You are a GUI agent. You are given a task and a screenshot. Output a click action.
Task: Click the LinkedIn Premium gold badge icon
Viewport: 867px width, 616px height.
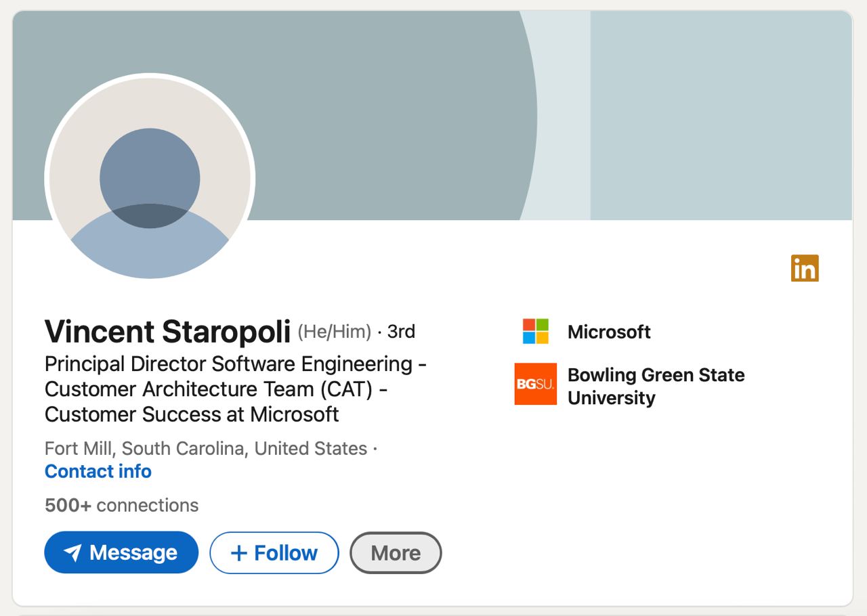(x=805, y=268)
